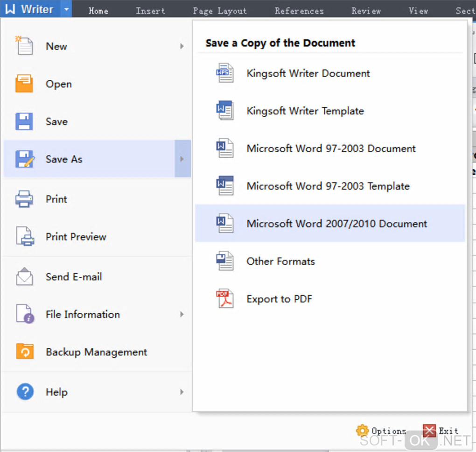
Task: Click the blue Help question mark icon
Action: [x=25, y=392]
